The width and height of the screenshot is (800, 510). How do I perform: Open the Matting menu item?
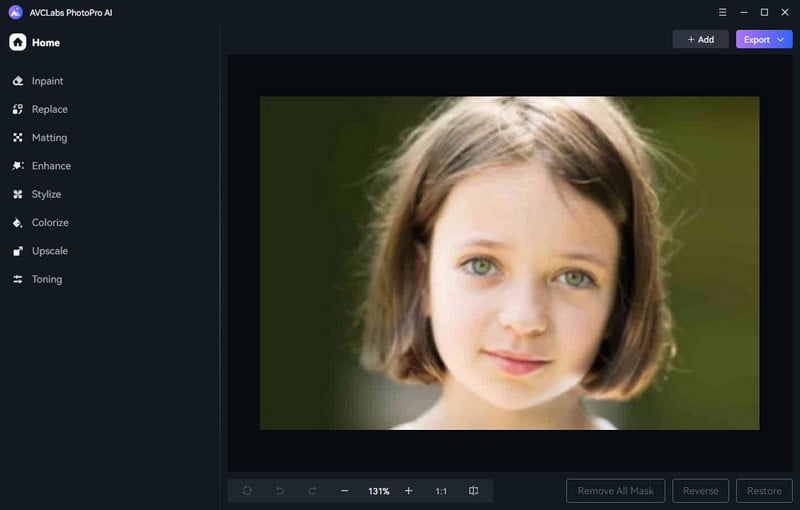coord(49,138)
